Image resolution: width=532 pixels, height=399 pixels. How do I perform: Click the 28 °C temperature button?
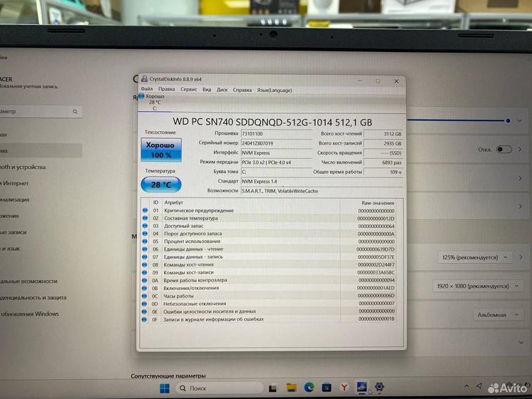pyautogui.click(x=161, y=185)
